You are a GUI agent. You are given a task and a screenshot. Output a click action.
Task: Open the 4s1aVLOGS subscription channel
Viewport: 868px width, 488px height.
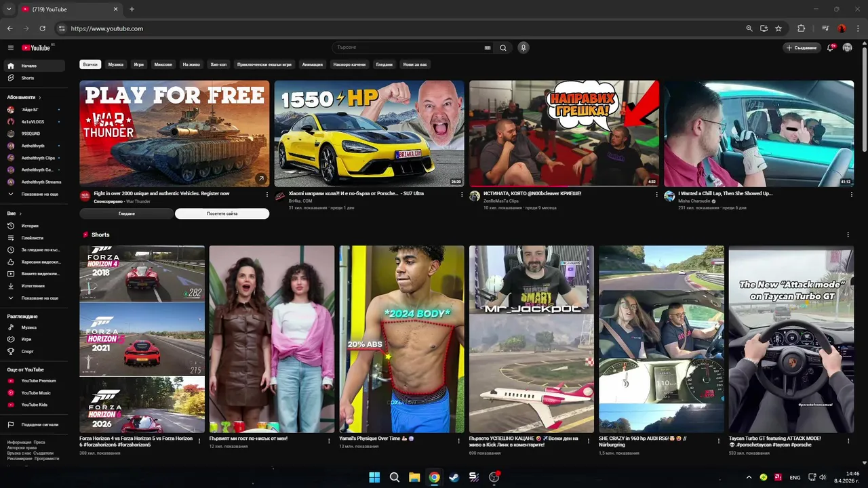click(35, 122)
